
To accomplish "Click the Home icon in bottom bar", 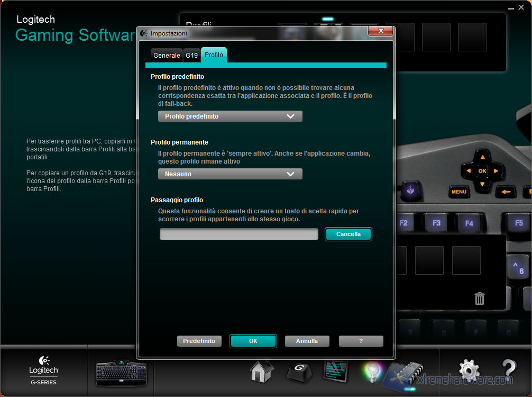I will (x=262, y=372).
